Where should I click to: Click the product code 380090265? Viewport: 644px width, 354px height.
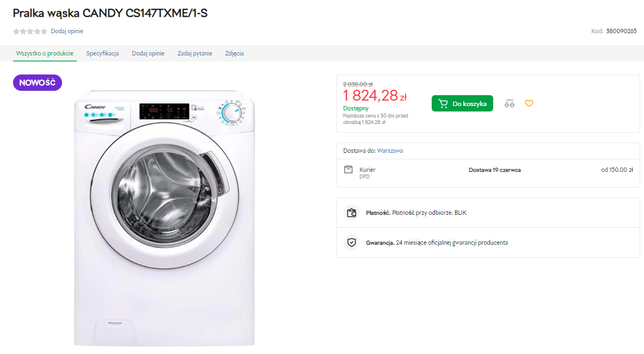[x=621, y=31]
